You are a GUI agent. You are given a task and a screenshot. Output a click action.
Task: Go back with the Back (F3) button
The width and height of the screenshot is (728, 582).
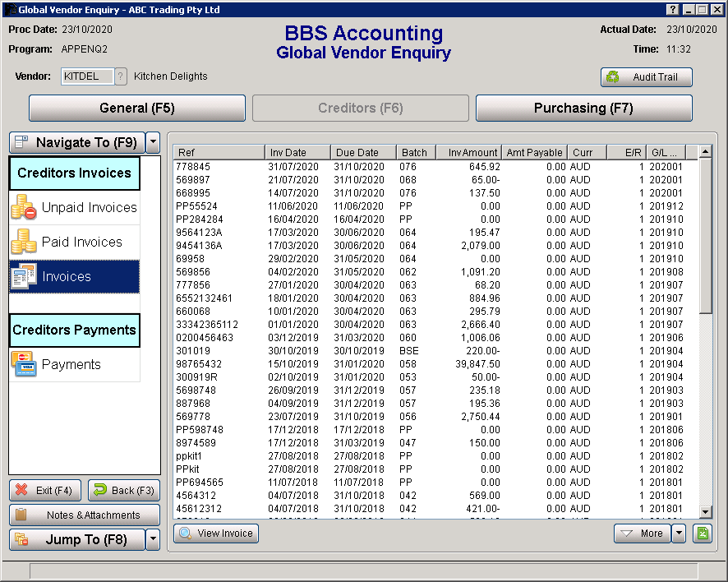point(124,491)
